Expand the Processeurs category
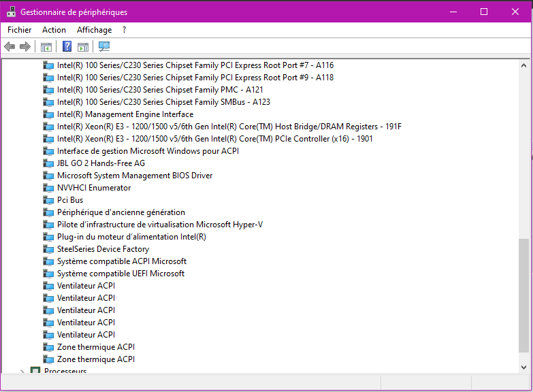The height and width of the screenshot is (392, 533). pos(22,371)
